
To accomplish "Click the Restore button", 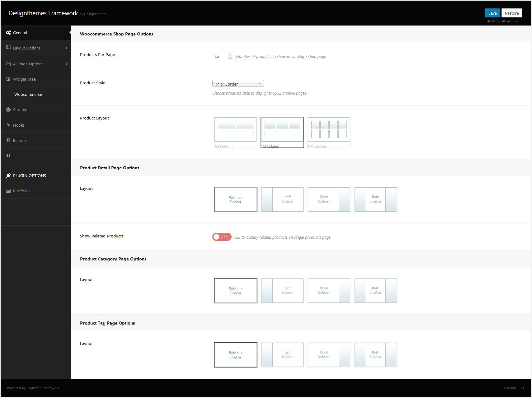I will 512,13.
